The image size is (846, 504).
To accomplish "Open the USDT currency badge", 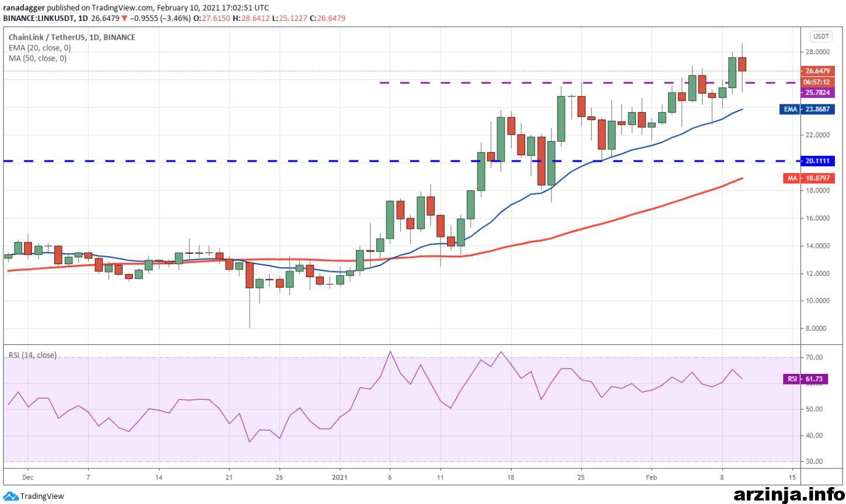I will coord(821,37).
